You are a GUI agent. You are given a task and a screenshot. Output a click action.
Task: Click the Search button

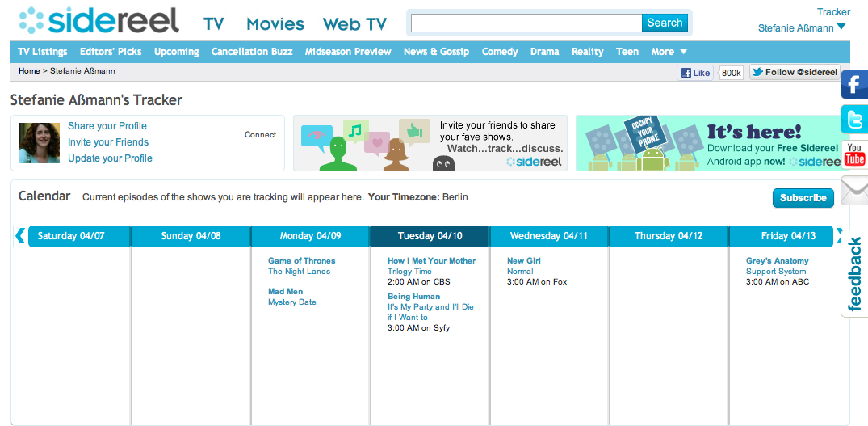[665, 23]
